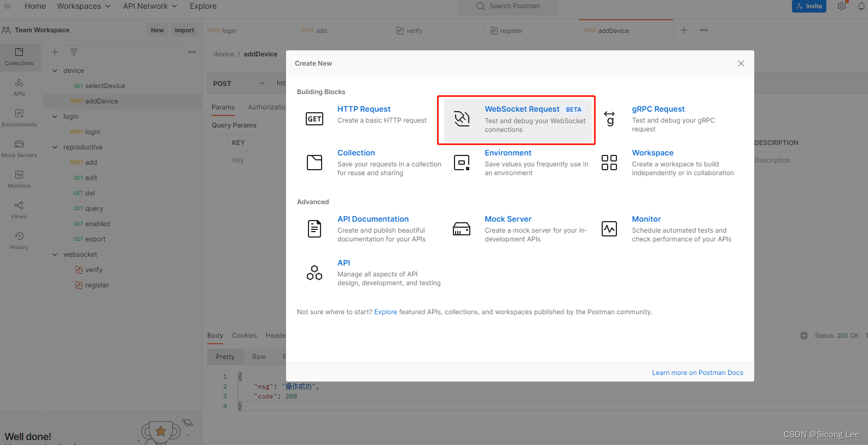Click the Invite button
Viewport: 868px width, 445px height.
tap(809, 6)
